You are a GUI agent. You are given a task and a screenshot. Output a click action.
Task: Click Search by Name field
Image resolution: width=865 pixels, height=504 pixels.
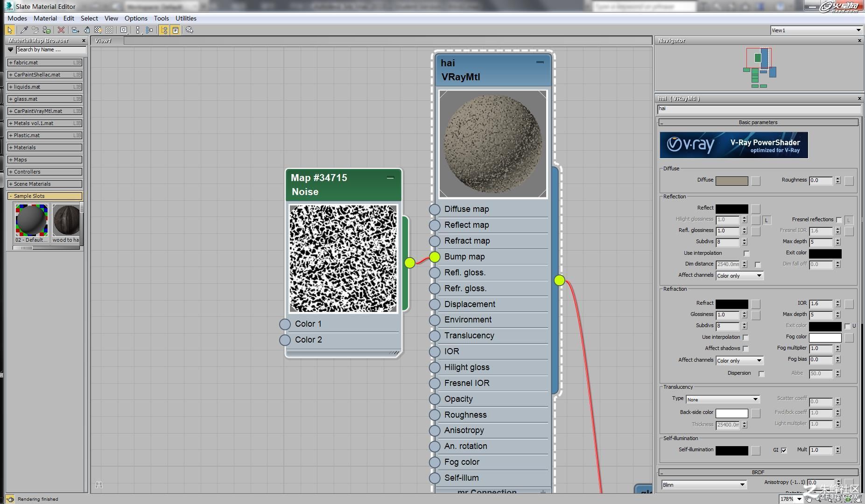tap(51, 49)
